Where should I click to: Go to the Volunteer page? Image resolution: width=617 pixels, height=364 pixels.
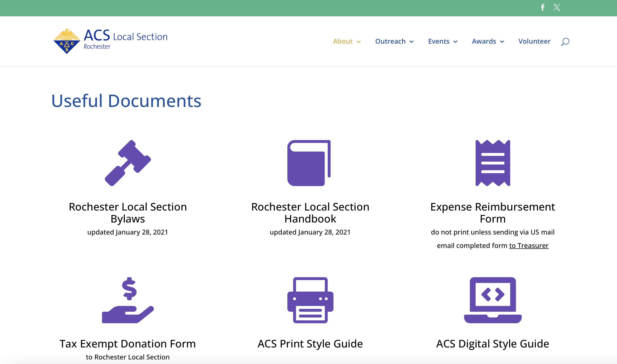[x=534, y=41]
